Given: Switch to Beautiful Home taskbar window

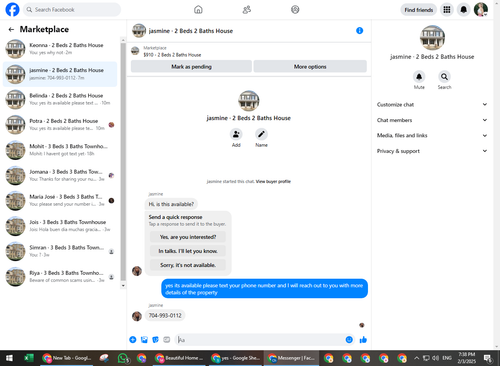Looking at the screenshot, I should (x=179, y=358).
